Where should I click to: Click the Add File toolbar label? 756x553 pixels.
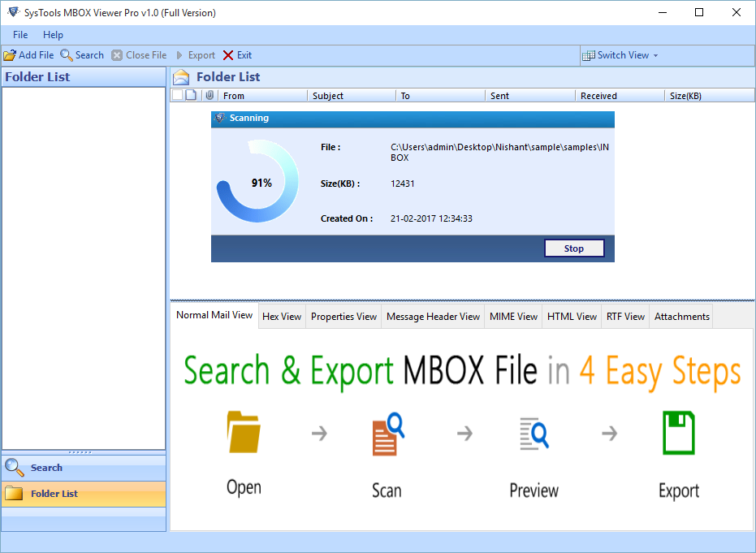pyautogui.click(x=37, y=55)
